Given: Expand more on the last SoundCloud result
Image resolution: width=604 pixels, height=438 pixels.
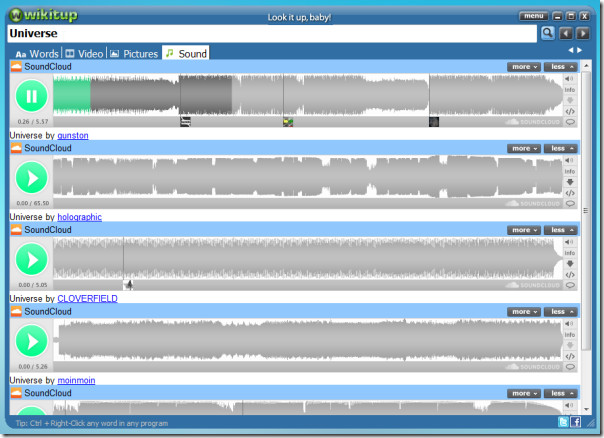Looking at the screenshot, I should coord(524,394).
